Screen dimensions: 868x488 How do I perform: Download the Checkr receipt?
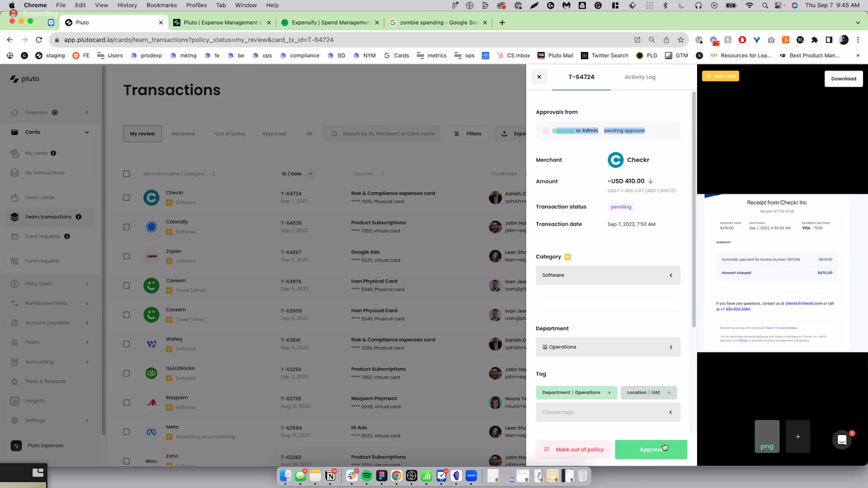(x=844, y=79)
